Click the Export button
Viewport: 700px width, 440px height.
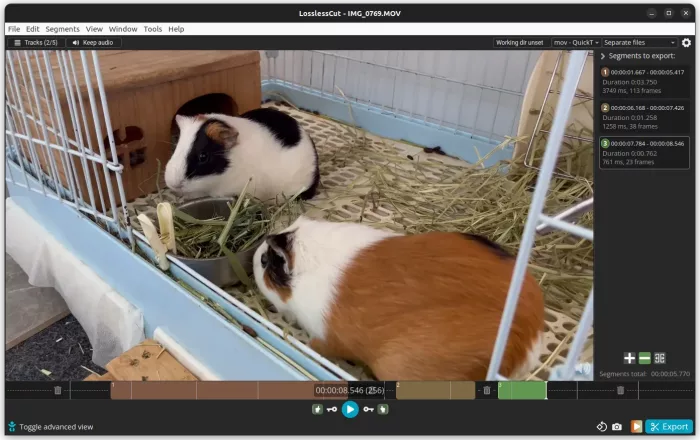pos(669,427)
